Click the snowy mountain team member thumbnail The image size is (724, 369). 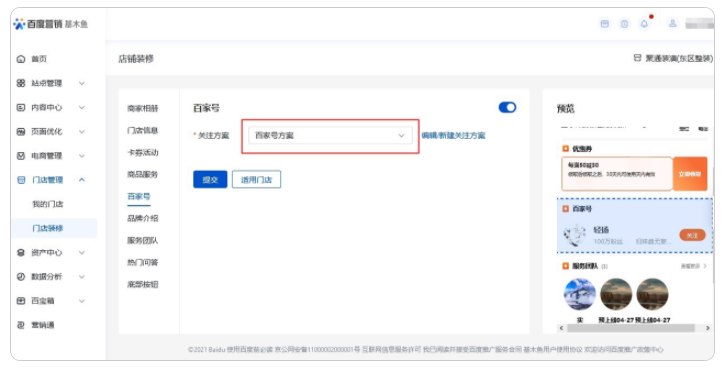[580, 294]
